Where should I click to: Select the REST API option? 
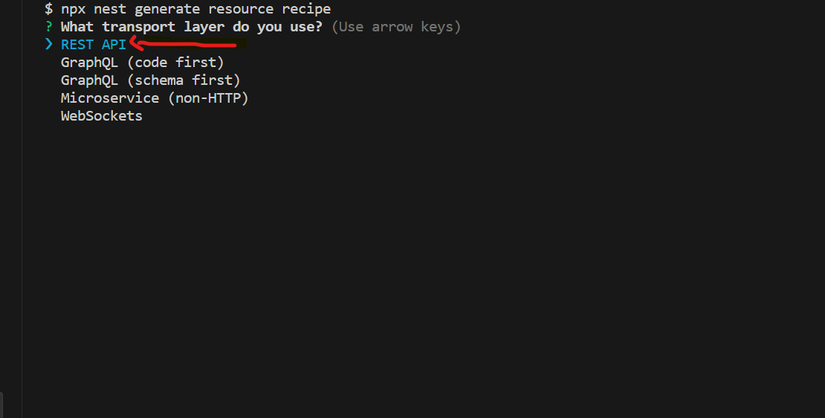pyautogui.click(x=94, y=44)
